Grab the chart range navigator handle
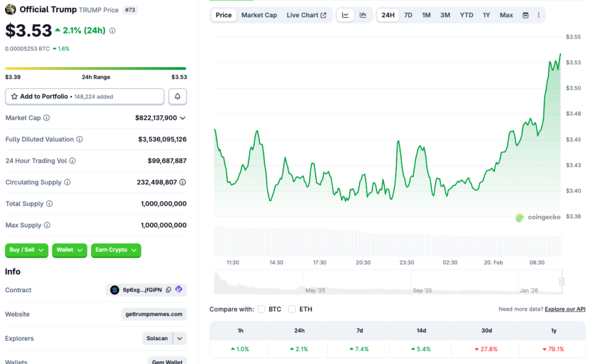The width and height of the screenshot is (593, 364). click(561, 282)
